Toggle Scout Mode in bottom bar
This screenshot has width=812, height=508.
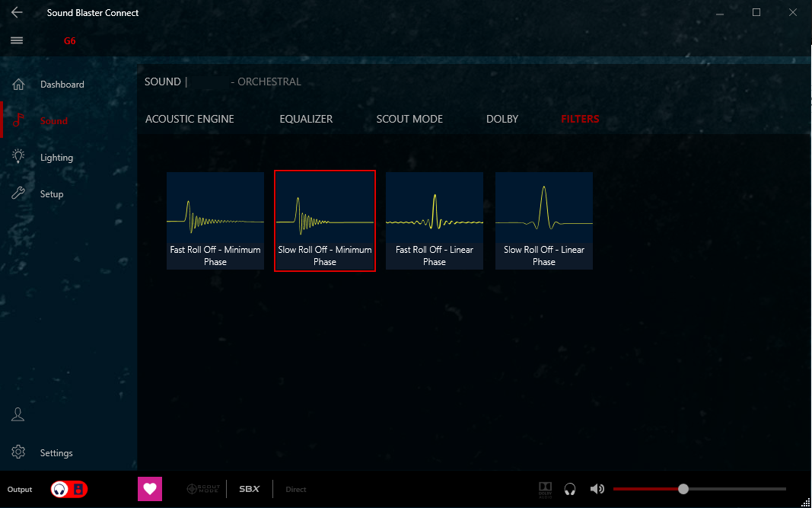[x=203, y=489]
